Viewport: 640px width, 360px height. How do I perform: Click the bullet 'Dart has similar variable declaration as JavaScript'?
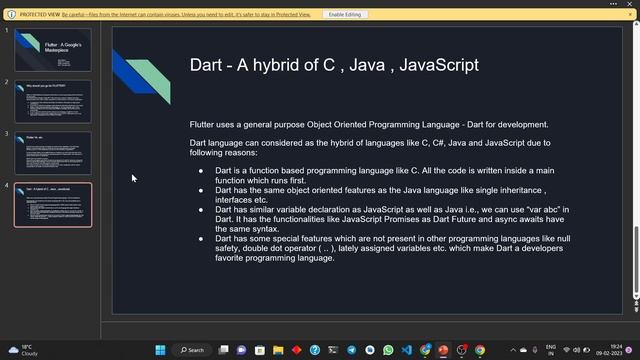coord(392,219)
